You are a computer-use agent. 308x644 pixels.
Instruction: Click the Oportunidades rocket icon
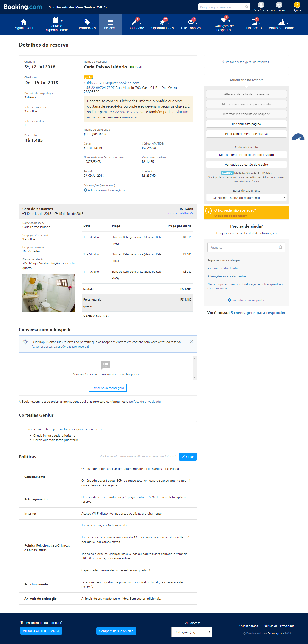(162, 22)
